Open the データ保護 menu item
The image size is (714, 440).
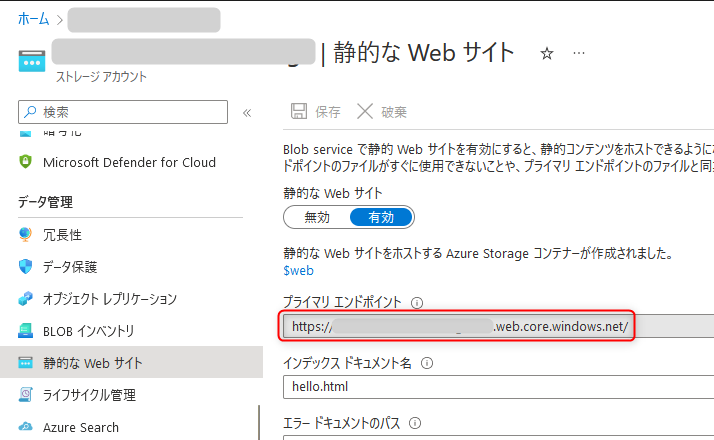70,267
